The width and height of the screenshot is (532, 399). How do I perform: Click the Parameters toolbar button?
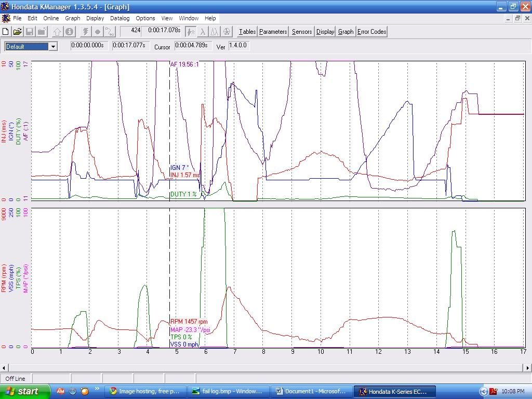point(273,32)
